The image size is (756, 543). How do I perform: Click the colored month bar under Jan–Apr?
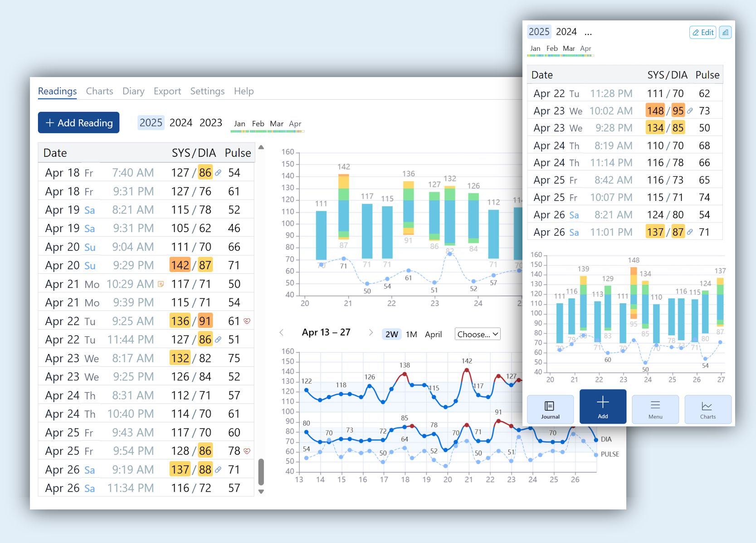(x=267, y=131)
